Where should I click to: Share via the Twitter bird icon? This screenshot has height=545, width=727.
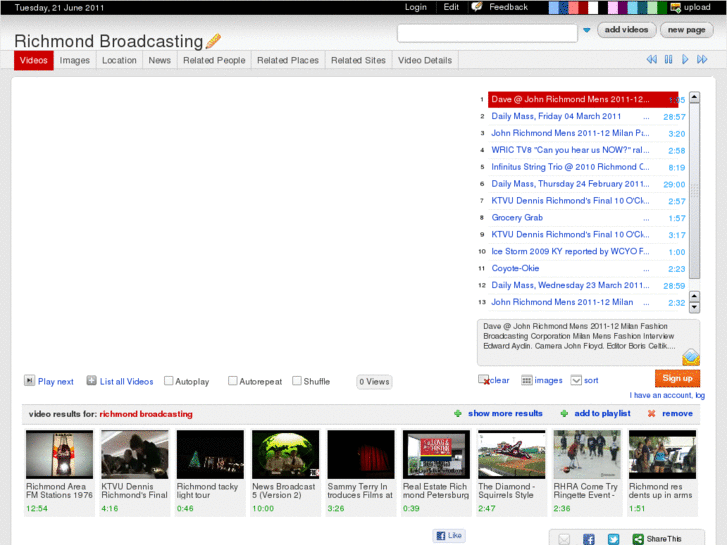(x=613, y=539)
